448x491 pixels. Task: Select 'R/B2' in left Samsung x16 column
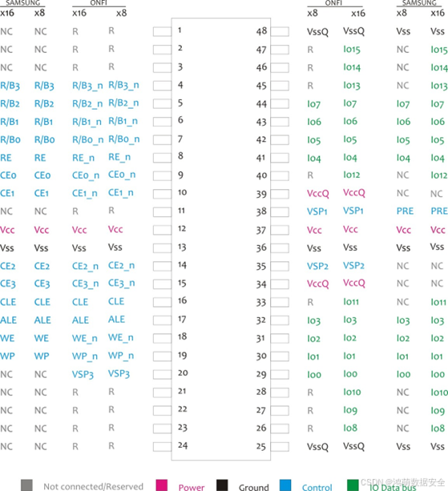point(10,103)
